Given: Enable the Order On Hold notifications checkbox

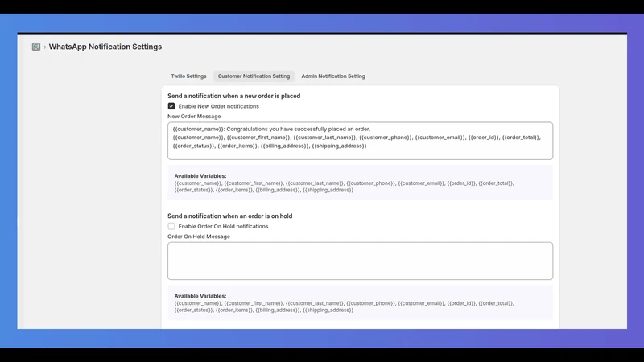Looking at the screenshot, I should [x=171, y=226].
